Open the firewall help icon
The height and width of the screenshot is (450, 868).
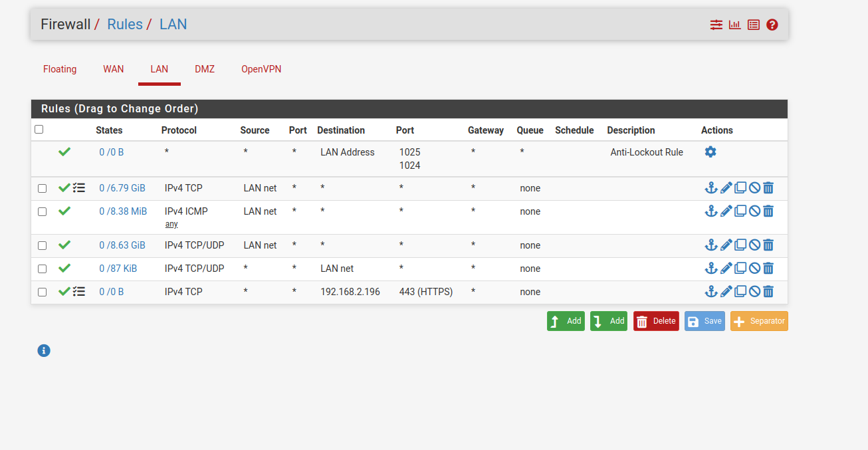(772, 25)
